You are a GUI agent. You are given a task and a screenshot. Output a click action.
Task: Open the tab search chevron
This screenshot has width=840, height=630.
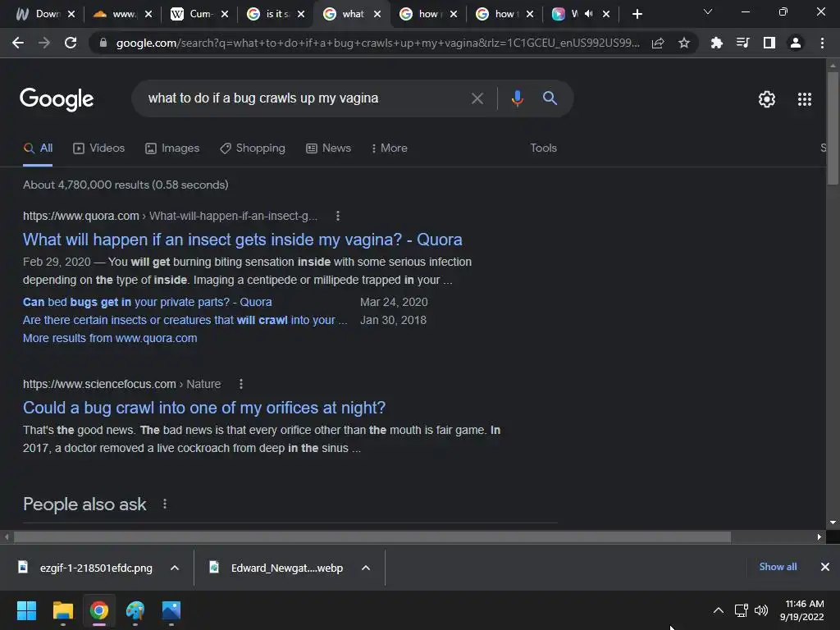(708, 11)
